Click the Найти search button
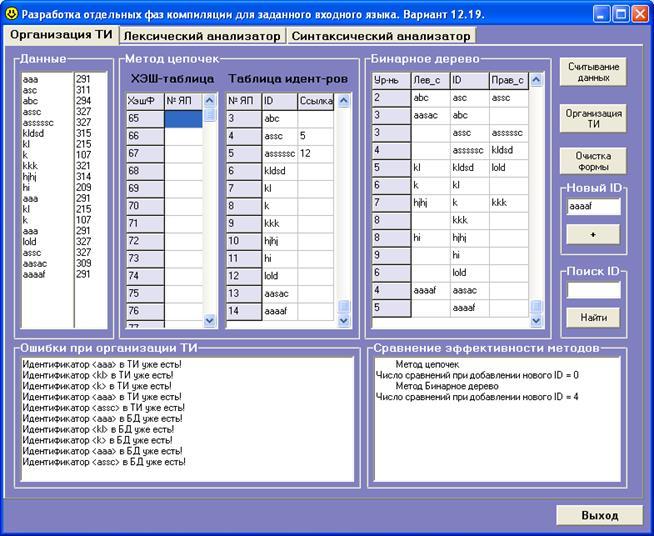The image size is (654, 536). pyautogui.click(x=593, y=317)
